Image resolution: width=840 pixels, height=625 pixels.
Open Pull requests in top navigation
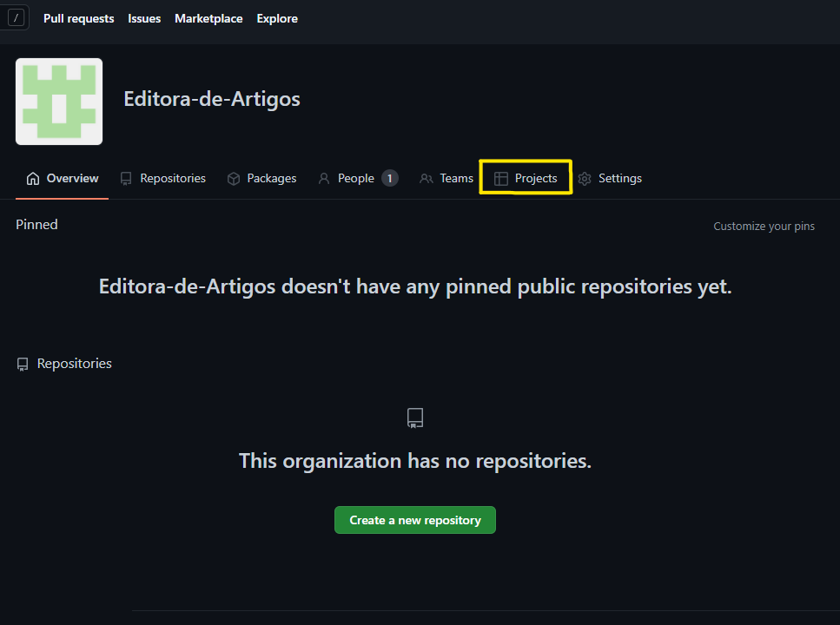click(79, 19)
